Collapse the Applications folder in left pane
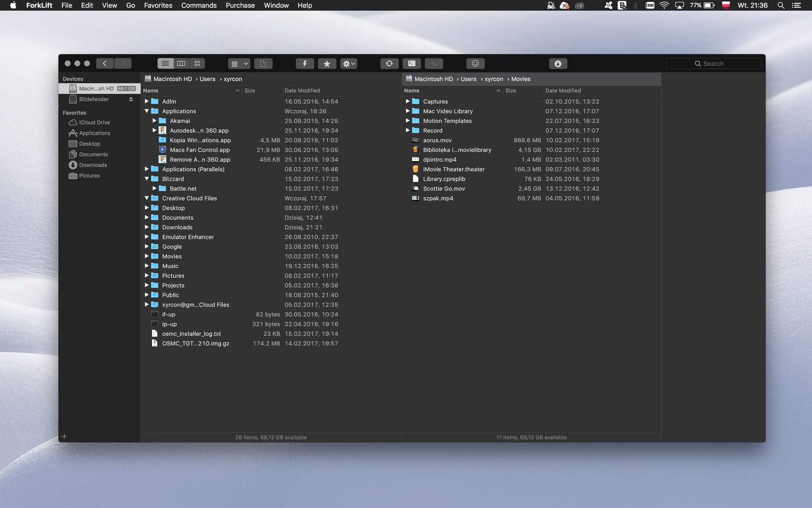 pos(146,111)
